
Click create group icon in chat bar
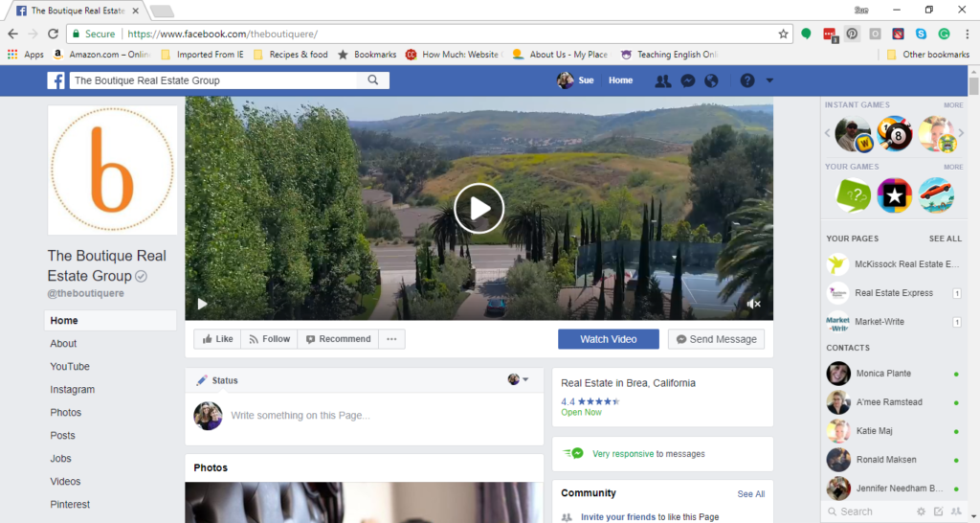click(x=956, y=512)
